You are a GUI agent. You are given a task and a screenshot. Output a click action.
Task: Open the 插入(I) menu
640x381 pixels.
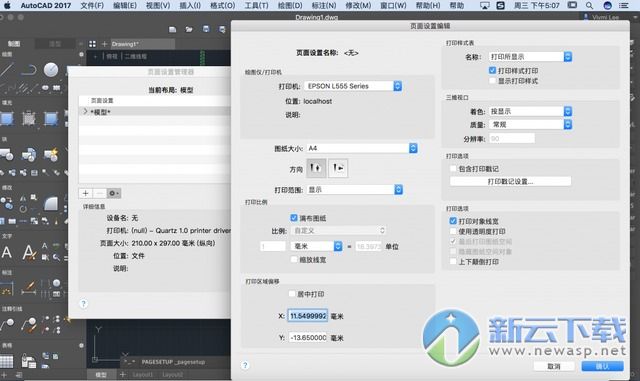(190, 5)
